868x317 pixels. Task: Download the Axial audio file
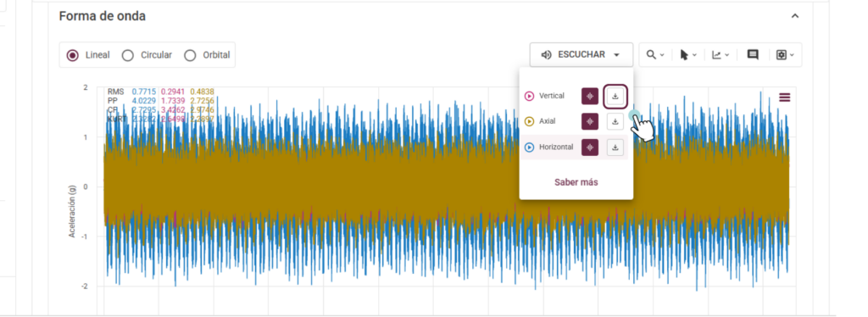pyautogui.click(x=615, y=121)
